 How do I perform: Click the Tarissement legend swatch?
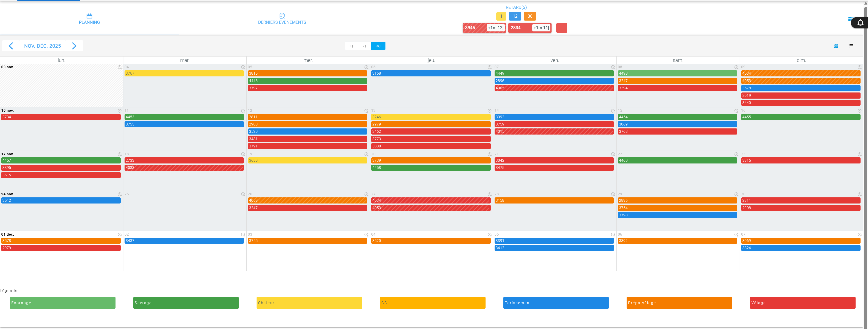556,303
